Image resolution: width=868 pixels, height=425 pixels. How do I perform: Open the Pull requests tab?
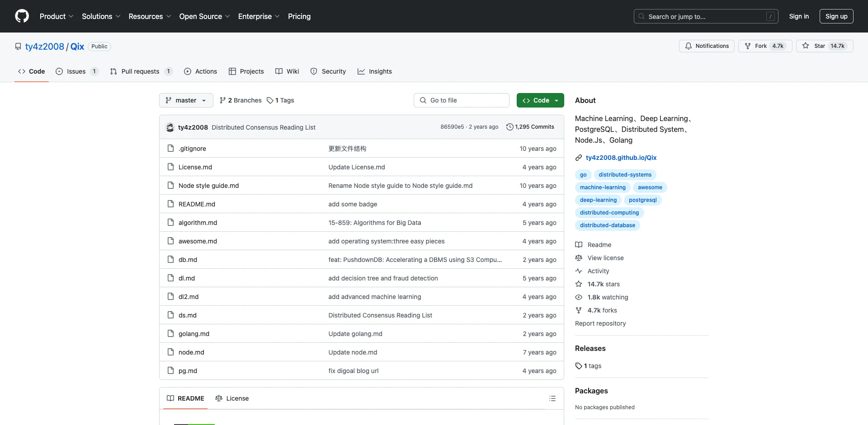click(141, 71)
